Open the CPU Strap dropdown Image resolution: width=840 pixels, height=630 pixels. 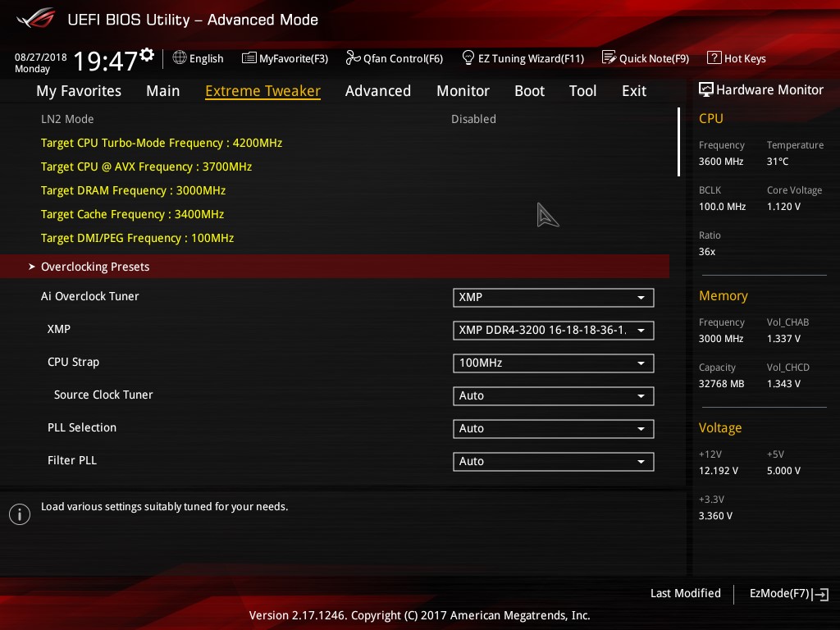[x=554, y=363]
